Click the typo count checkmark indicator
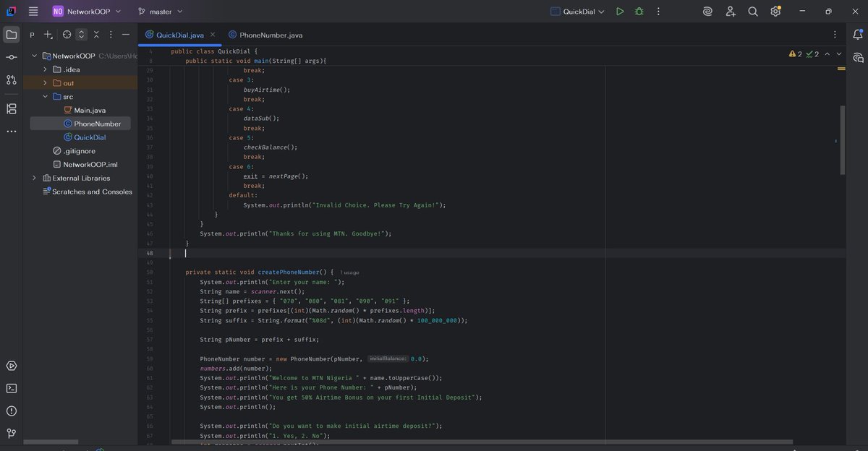The image size is (868, 451). coord(812,54)
